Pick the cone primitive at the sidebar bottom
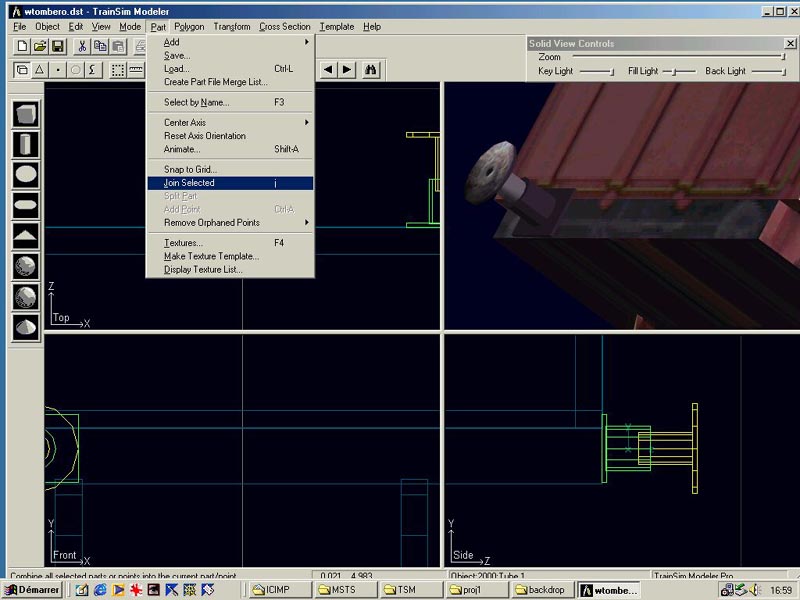 pos(26,327)
